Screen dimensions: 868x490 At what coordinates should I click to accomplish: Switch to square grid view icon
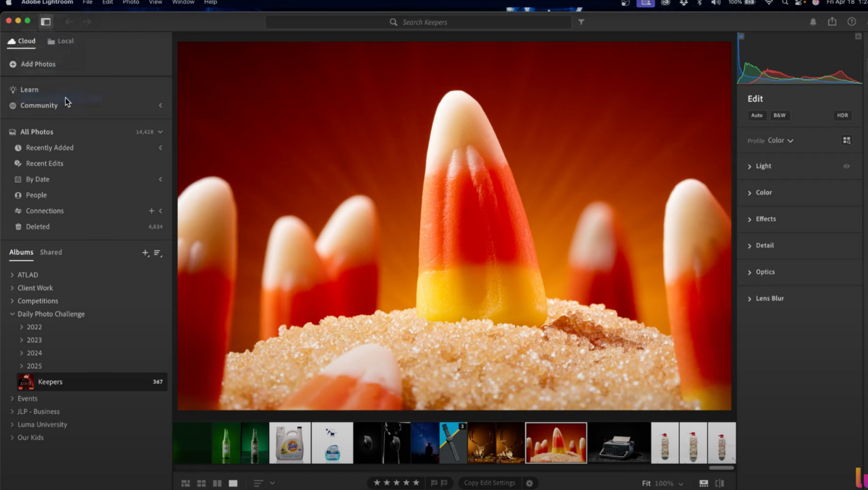click(x=202, y=483)
